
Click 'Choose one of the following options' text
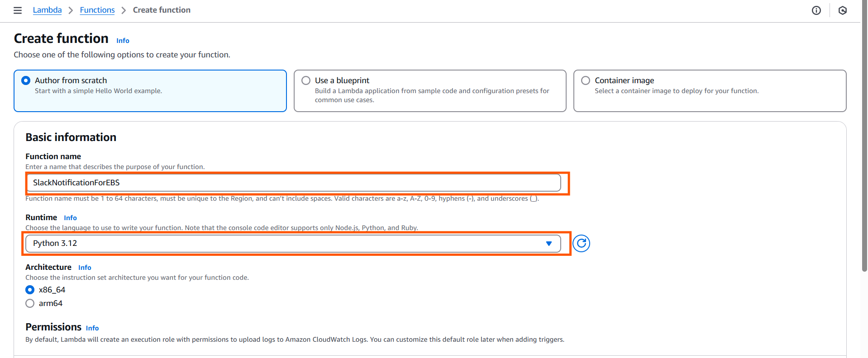pos(122,55)
